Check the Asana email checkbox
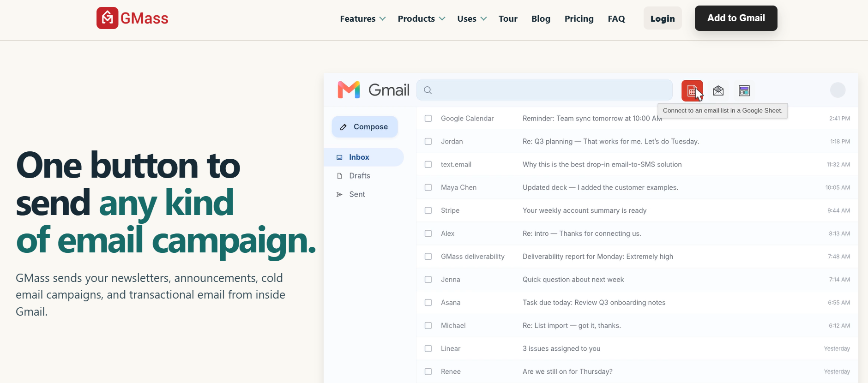 pyautogui.click(x=428, y=303)
